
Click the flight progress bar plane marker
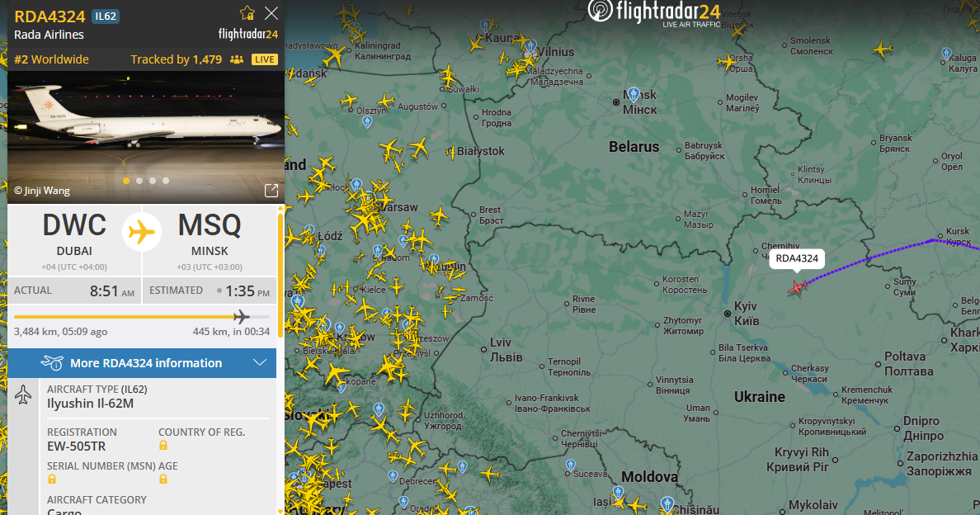pyautogui.click(x=241, y=317)
